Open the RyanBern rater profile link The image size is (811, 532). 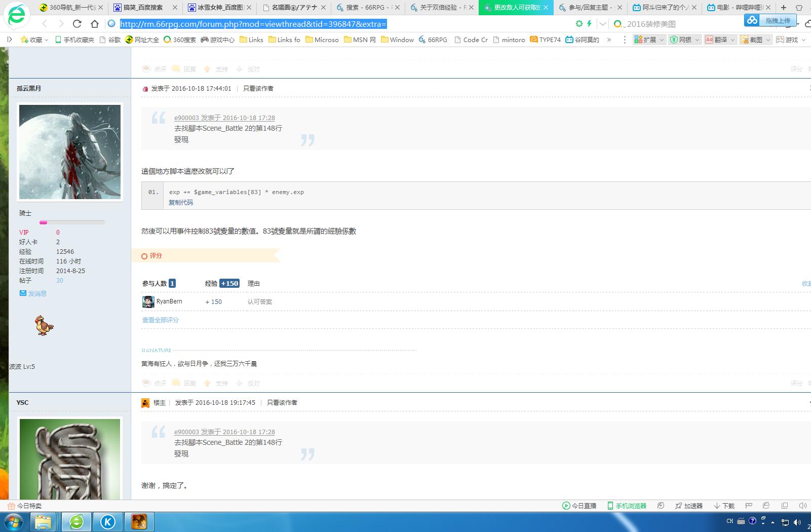coord(169,301)
